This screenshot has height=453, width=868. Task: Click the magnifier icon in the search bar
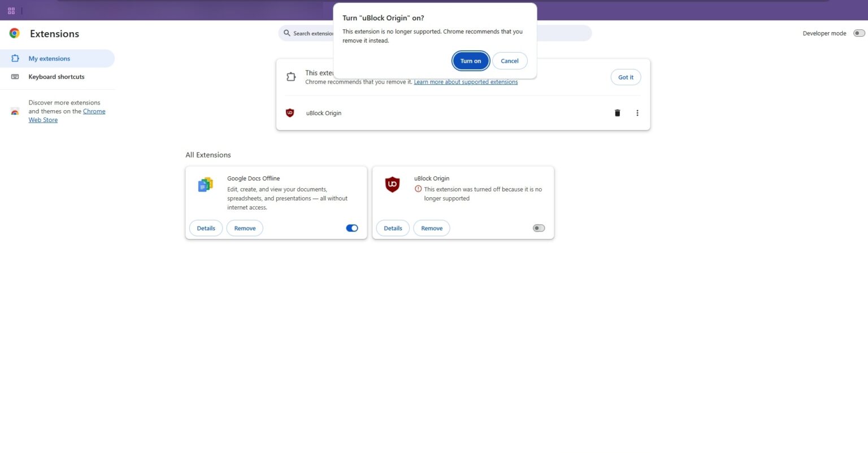click(287, 33)
